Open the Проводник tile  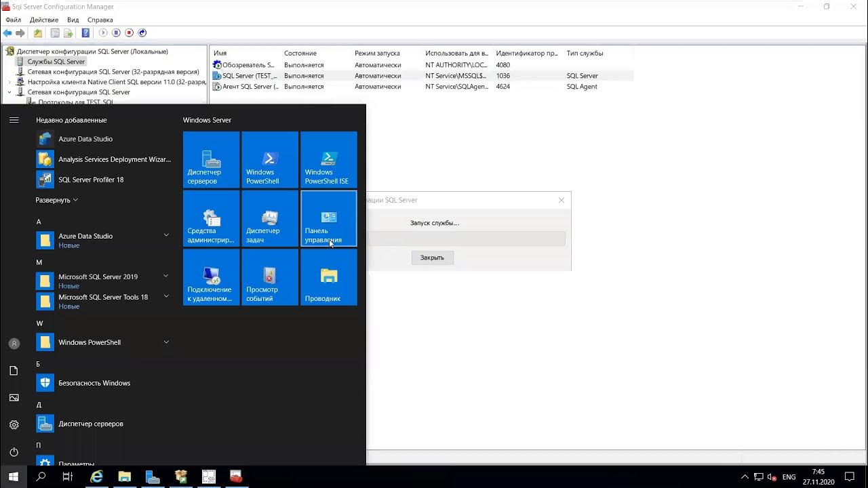pyautogui.click(x=329, y=277)
